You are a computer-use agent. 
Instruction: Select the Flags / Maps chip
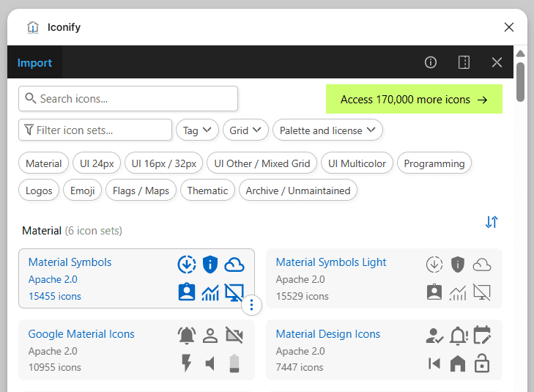click(141, 190)
